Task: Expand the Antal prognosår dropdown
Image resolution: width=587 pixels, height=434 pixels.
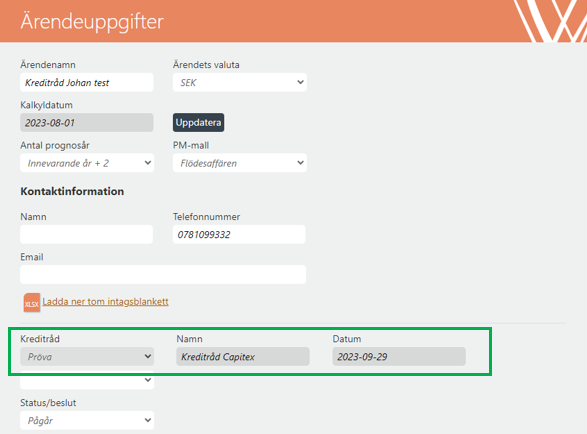Action: click(87, 163)
